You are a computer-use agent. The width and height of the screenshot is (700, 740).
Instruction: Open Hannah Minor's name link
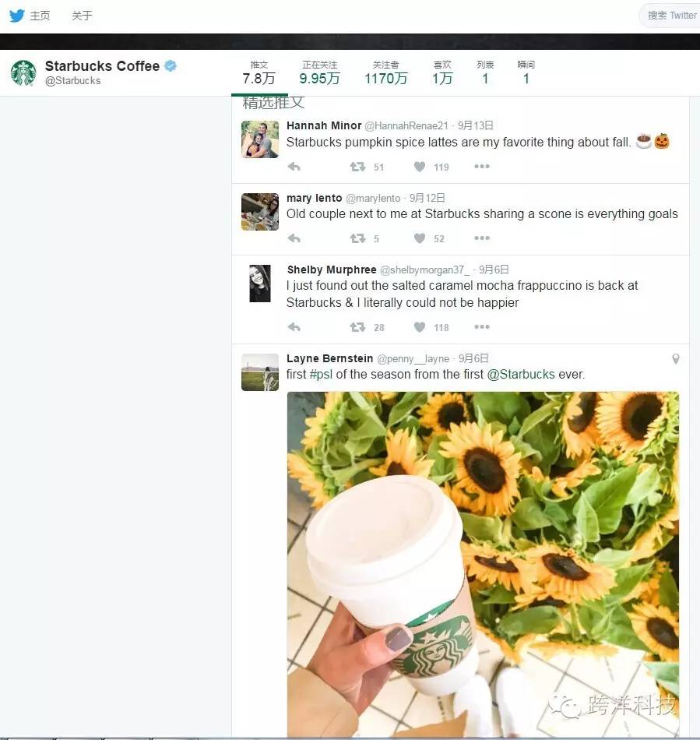click(324, 125)
